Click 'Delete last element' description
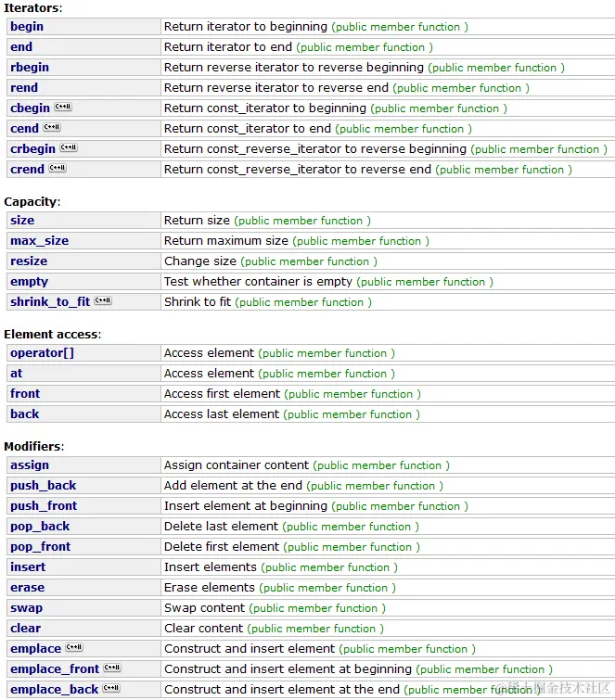Image resolution: width=615 pixels, height=700 pixels. pyautogui.click(x=221, y=527)
